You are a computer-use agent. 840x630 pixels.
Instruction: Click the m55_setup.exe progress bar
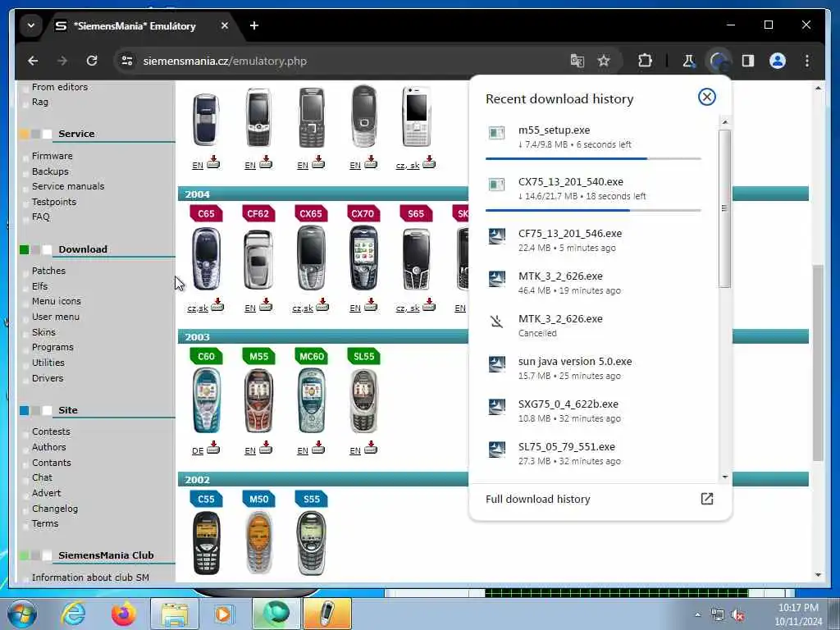coord(593,158)
